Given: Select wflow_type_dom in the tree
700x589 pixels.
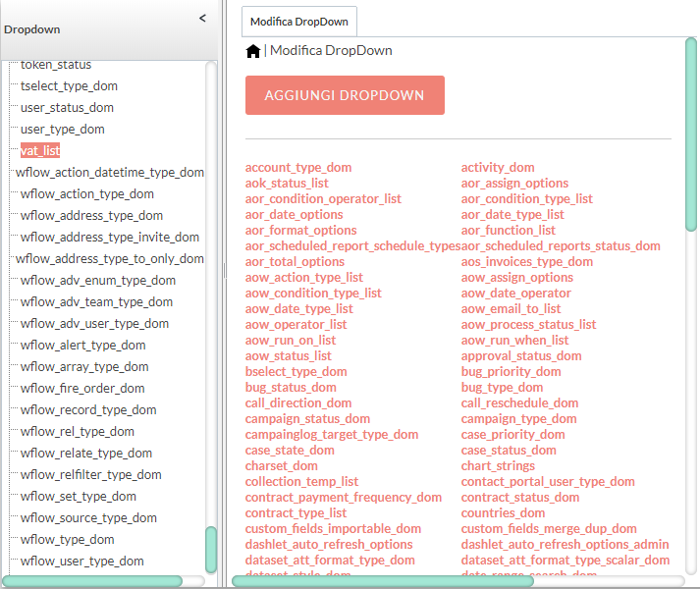Looking at the screenshot, I should pos(67,540).
